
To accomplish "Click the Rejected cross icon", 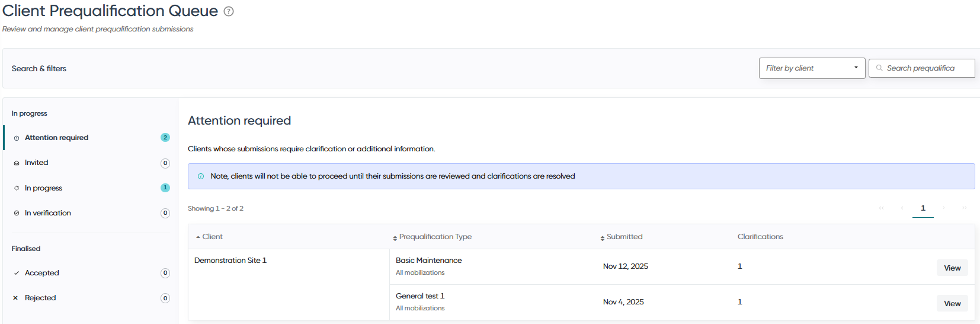I will tap(15, 298).
